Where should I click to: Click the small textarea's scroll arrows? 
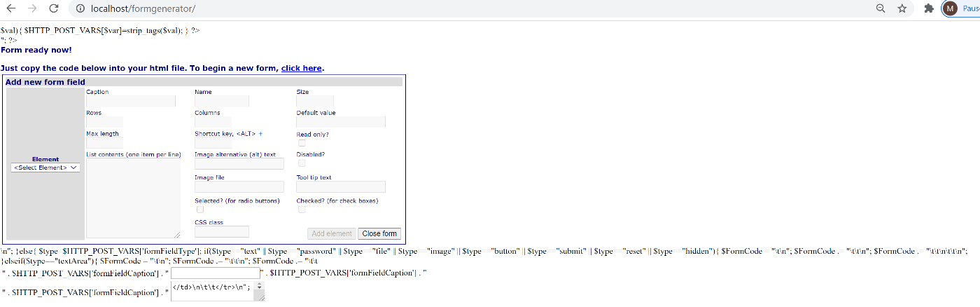pos(260,287)
